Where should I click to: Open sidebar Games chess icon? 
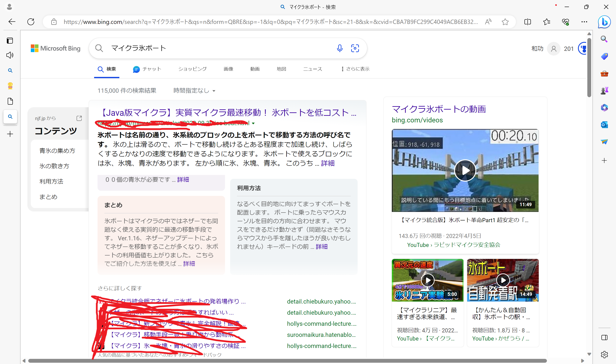[x=604, y=91]
